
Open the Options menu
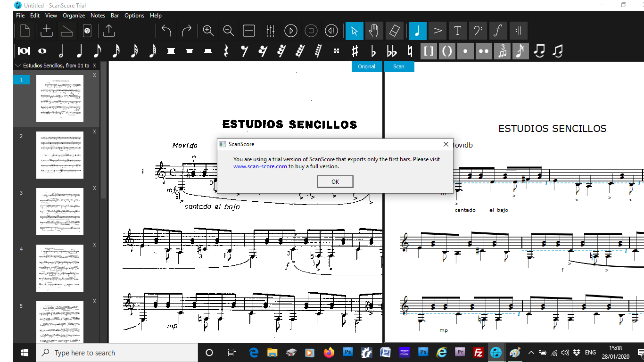[x=134, y=16]
